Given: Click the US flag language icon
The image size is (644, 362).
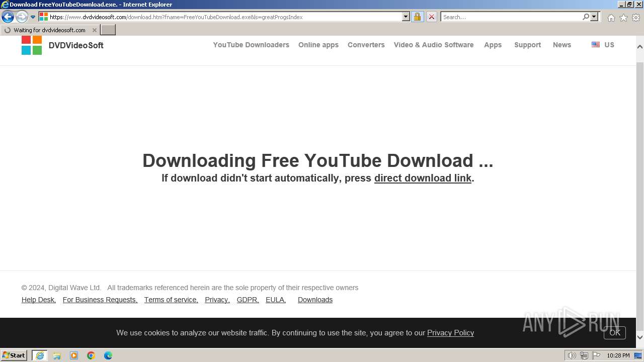Looking at the screenshot, I should (596, 44).
